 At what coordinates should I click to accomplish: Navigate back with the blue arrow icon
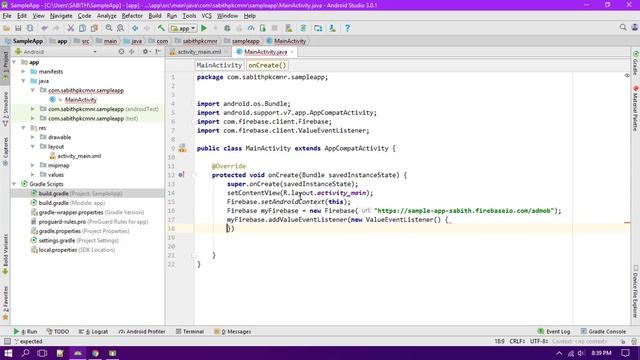pos(135,28)
